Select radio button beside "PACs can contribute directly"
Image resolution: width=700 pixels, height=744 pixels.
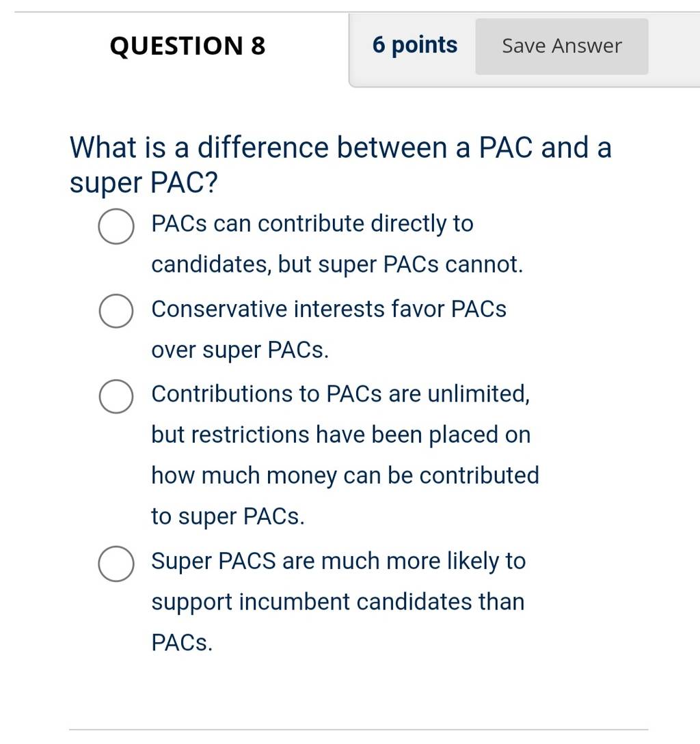pyautogui.click(x=116, y=226)
